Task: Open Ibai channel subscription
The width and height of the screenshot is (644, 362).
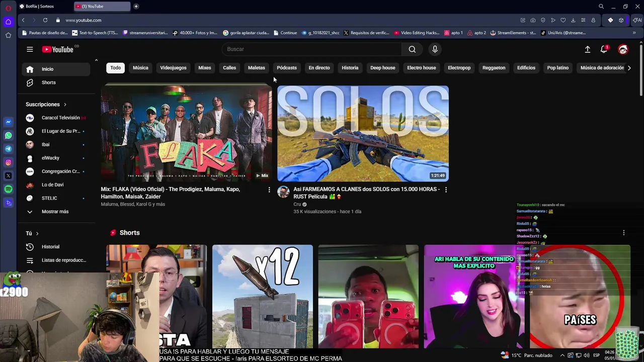Action: 56,145
